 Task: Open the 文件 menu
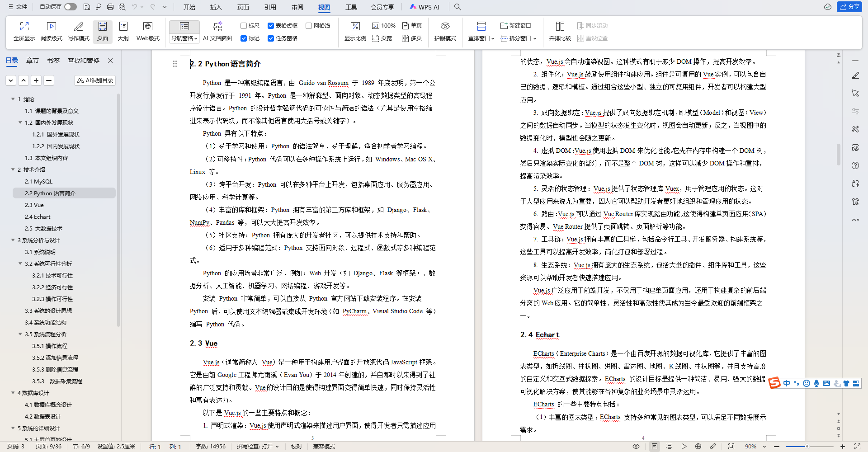[18, 7]
